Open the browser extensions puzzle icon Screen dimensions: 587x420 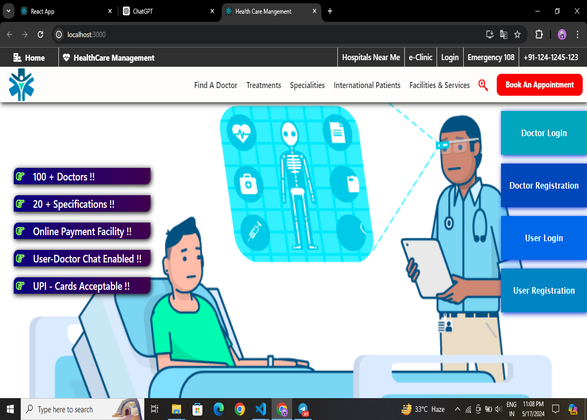(x=539, y=34)
